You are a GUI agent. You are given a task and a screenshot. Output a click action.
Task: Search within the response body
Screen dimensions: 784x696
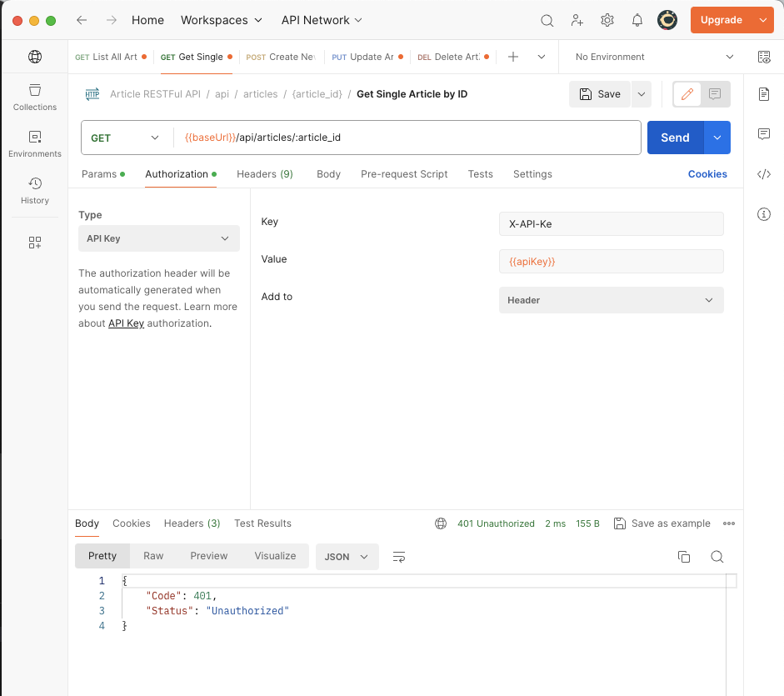pos(717,557)
